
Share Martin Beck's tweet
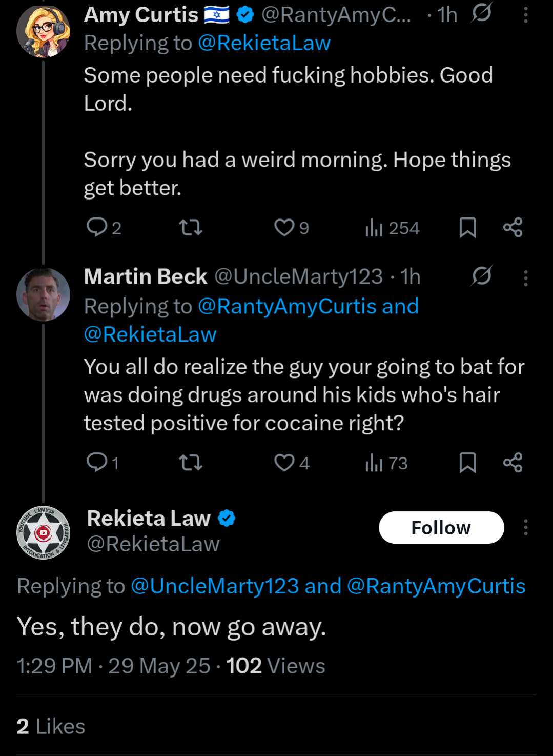[x=513, y=463]
